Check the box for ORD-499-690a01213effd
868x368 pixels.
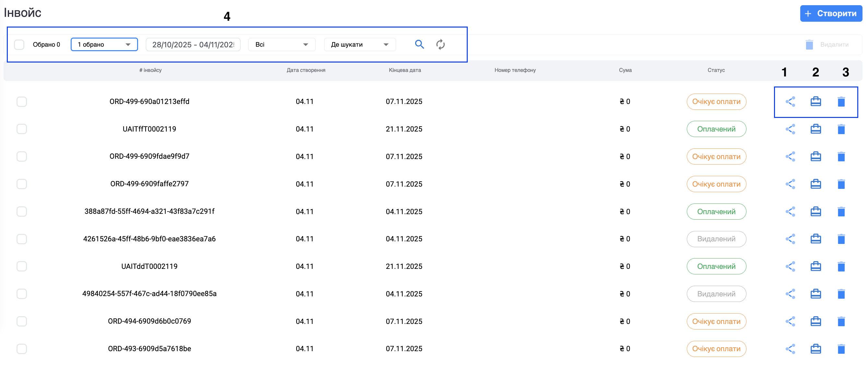coord(22,102)
